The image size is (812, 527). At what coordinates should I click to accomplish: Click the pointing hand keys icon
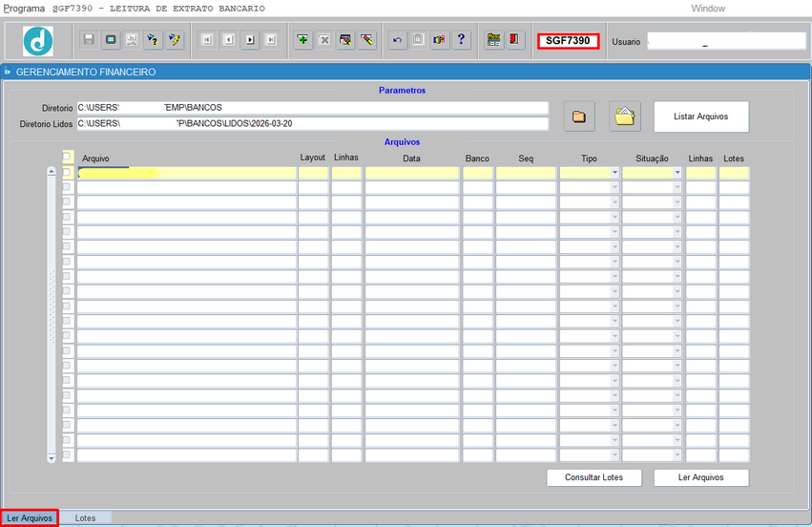[440, 40]
